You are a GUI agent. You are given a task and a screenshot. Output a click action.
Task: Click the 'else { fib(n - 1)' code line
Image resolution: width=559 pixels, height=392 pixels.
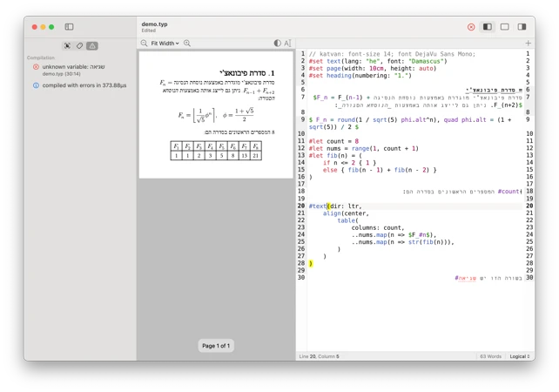pyautogui.click(x=380, y=170)
